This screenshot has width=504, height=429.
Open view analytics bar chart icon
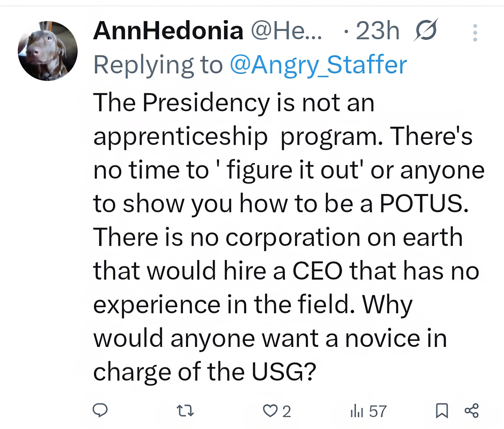(x=357, y=411)
